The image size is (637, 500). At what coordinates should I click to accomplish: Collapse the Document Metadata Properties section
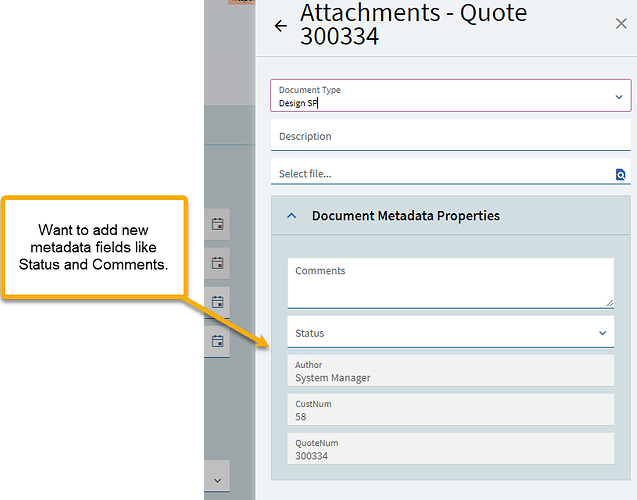tap(292, 216)
